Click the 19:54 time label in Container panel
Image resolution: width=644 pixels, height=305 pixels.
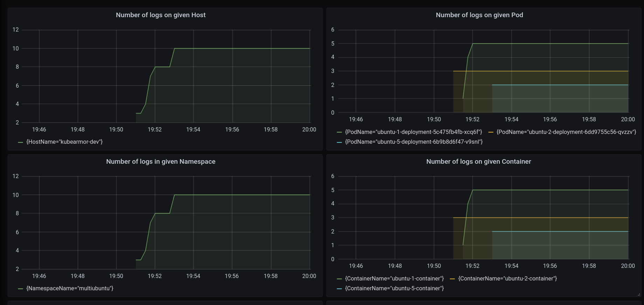[511, 266]
